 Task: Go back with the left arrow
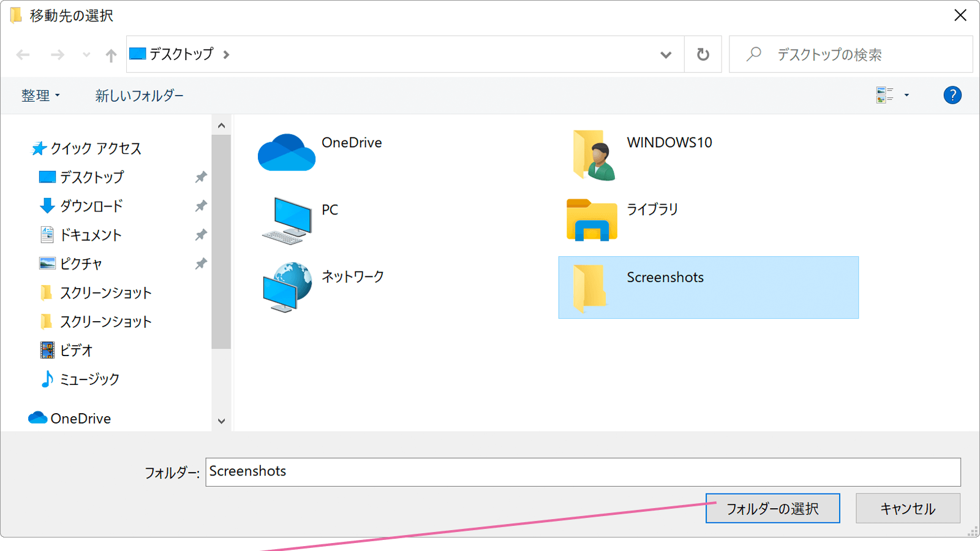(23, 55)
